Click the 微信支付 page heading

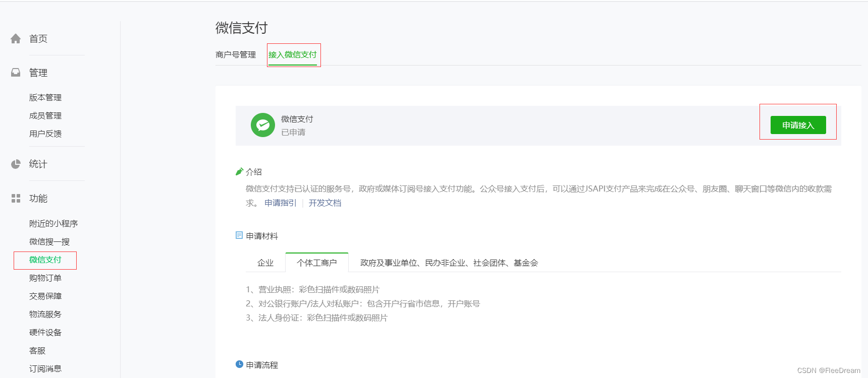point(242,28)
